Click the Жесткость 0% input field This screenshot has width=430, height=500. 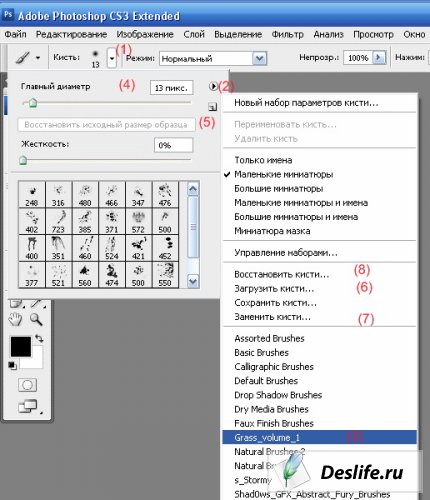(173, 145)
